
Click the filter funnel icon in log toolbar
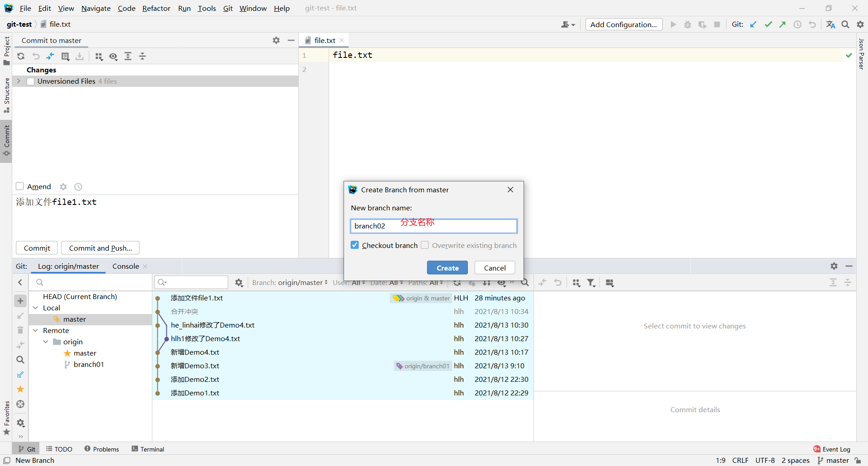tap(591, 282)
